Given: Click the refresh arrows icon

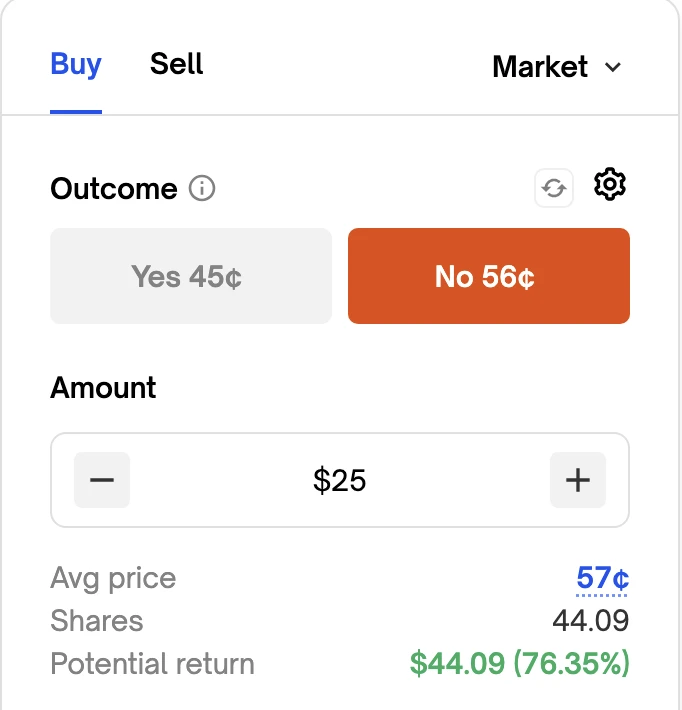Looking at the screenshot, I should 554,188.
